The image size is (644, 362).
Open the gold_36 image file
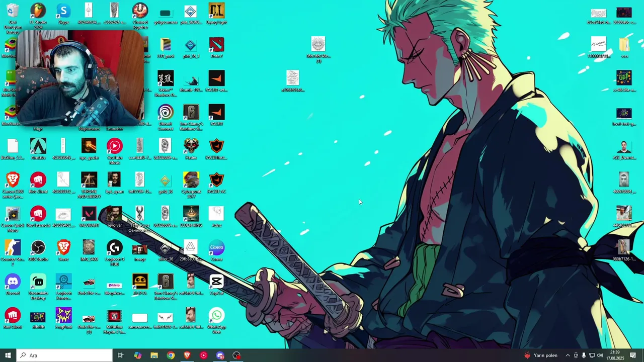point(166,183)
